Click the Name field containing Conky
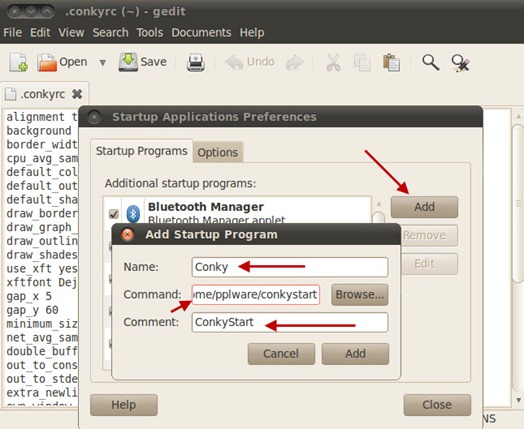Screen dimensions: 524x429 (290, 267)
